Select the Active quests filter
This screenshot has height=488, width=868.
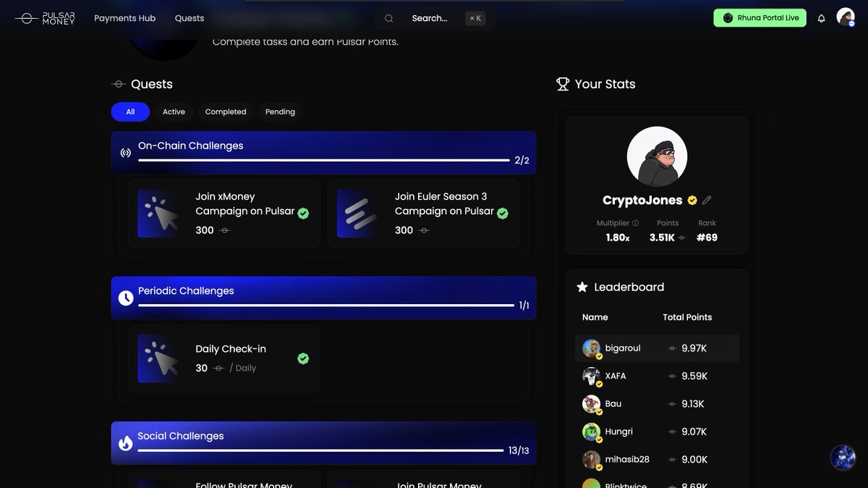click(174, 112)
